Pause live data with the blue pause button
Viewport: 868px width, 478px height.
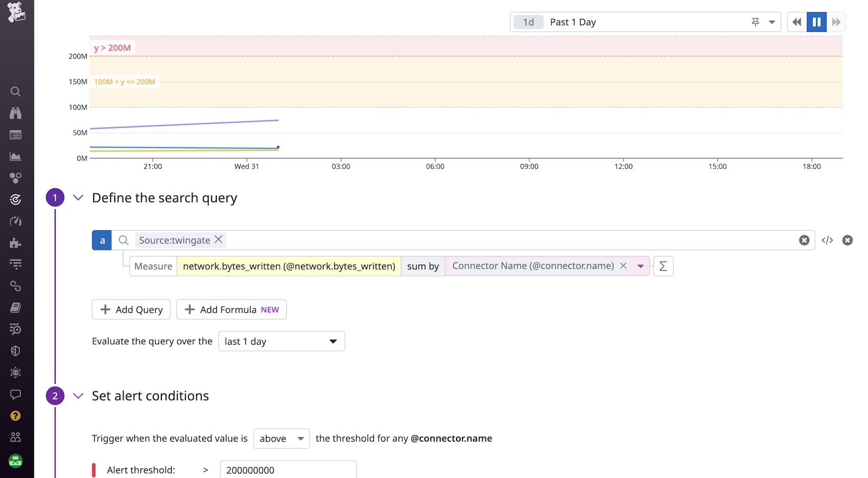click(816, 22)
